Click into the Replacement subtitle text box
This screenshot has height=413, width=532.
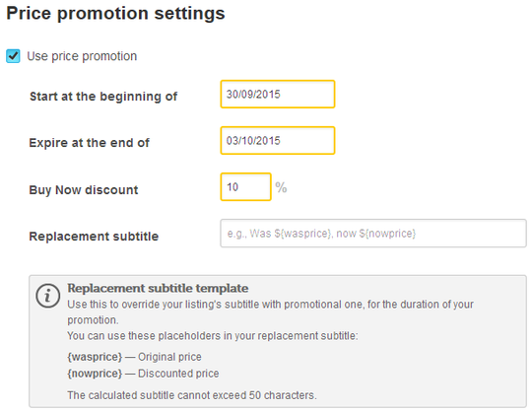pos(373,234)
